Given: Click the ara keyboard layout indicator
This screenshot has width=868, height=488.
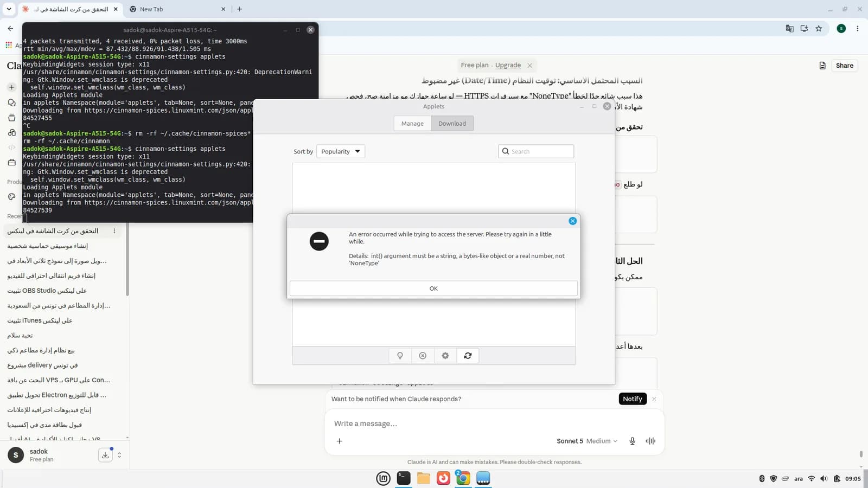Looking at the screenshot, I should click(x=799, y=479).
